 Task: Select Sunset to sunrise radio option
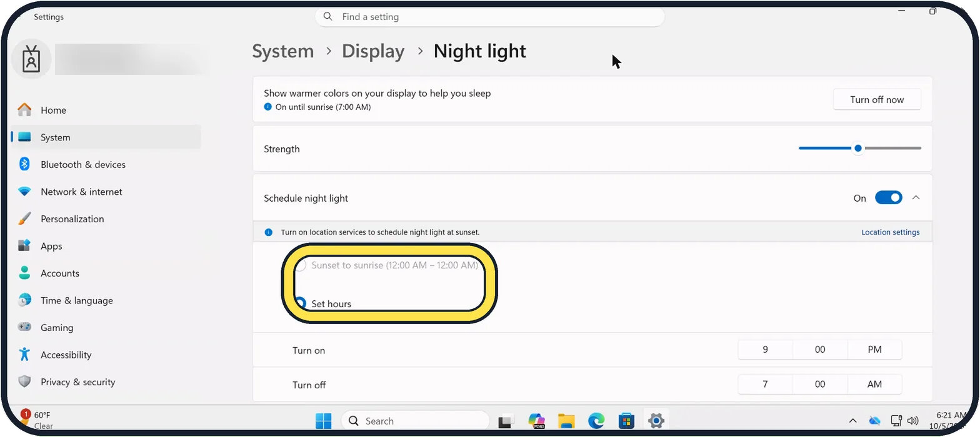point(386,265)
